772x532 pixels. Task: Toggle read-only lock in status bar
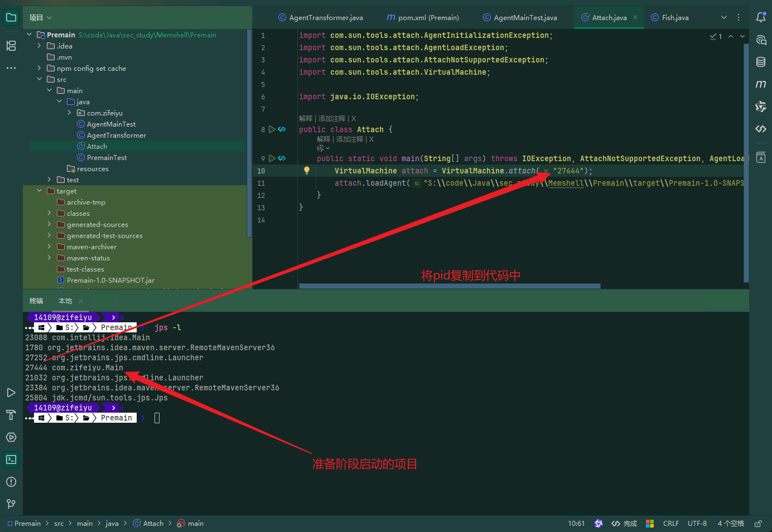click(x=758, y=524)
